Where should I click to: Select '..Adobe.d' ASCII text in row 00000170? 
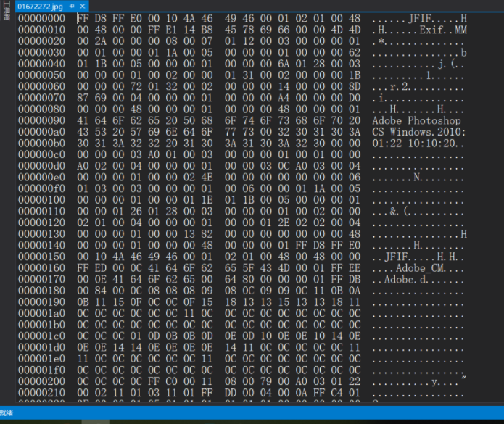[400, 280]
